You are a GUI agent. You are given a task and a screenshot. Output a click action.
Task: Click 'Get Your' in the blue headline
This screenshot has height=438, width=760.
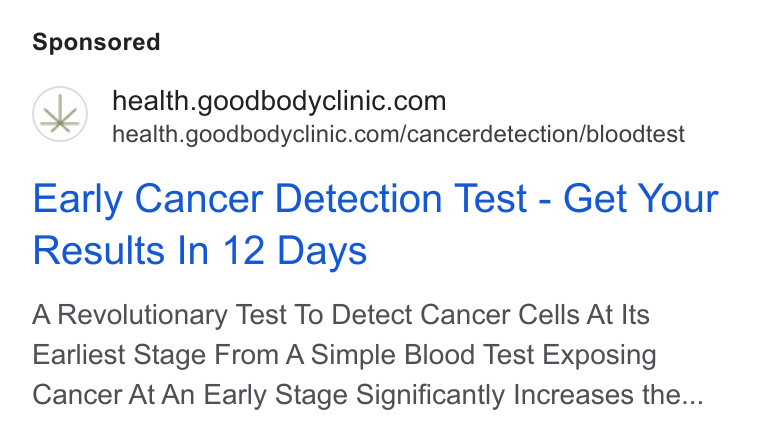point(641,198)
